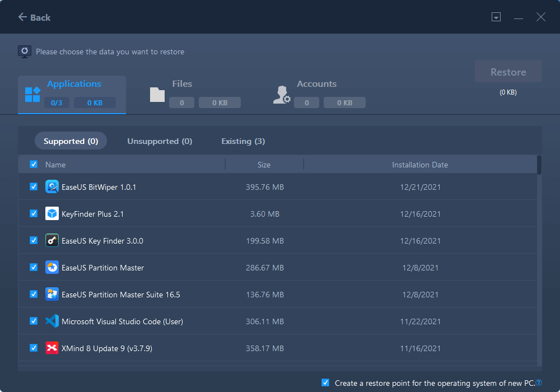
Task: Click the (0 KB) total under Restore
Action: [x=508, y=92]
